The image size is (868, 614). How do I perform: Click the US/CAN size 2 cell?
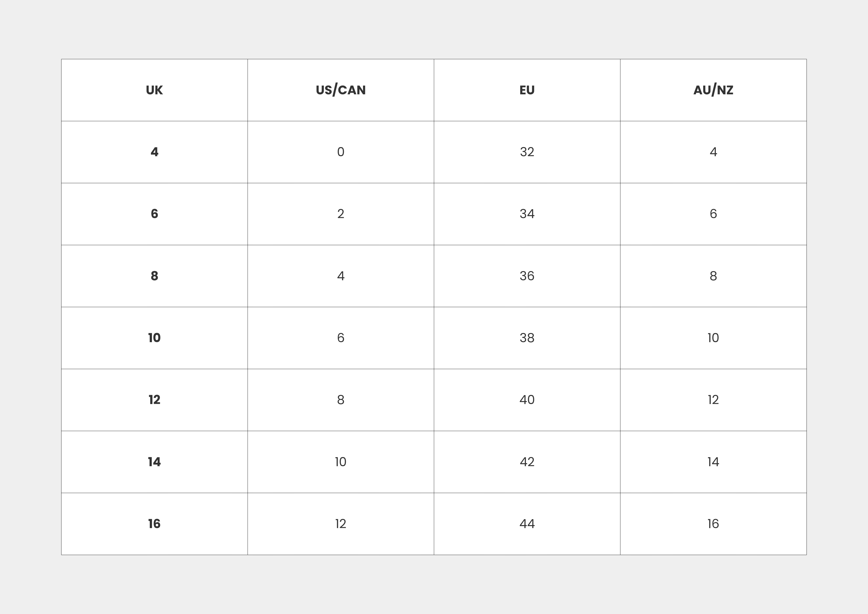click(341, 214)
